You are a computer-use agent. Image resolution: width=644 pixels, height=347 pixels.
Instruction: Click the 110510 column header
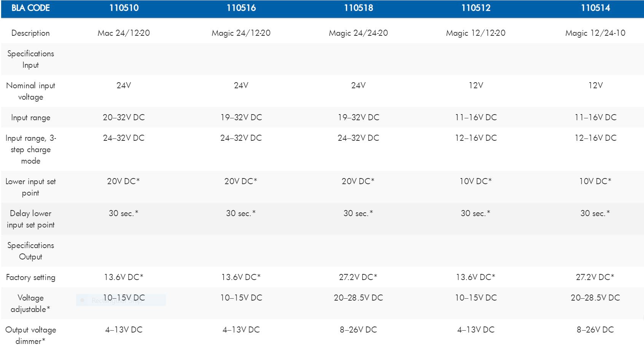124,8
